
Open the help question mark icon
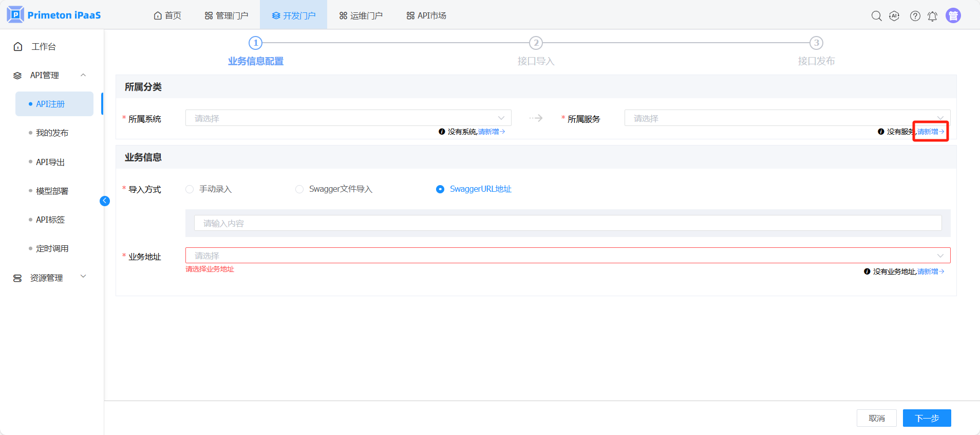click(x=915, y=16)
